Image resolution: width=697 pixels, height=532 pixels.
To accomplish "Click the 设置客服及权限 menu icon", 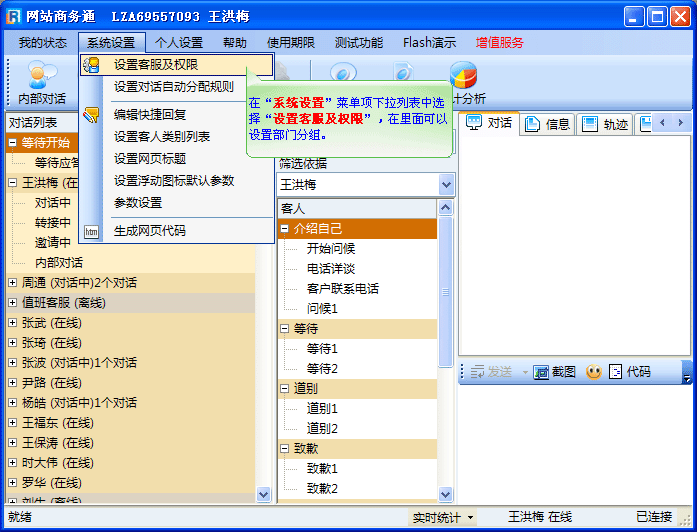I will pos(92,65).
